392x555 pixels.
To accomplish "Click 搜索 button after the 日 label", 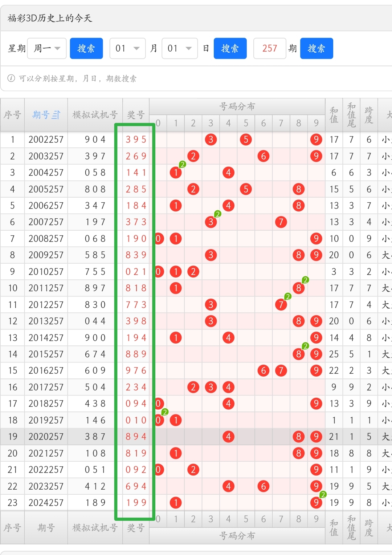I will tap(230, 48).
